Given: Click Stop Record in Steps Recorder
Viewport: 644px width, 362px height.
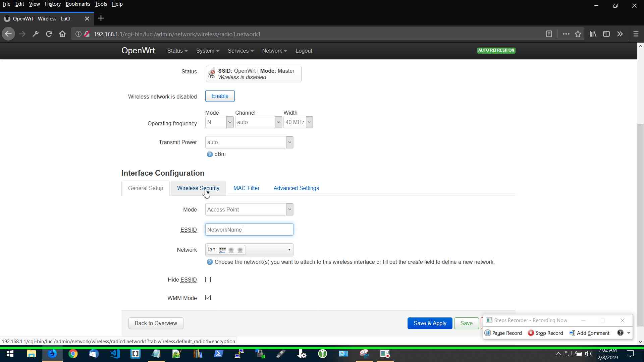Looking at the screenshot, I should 545,333.
